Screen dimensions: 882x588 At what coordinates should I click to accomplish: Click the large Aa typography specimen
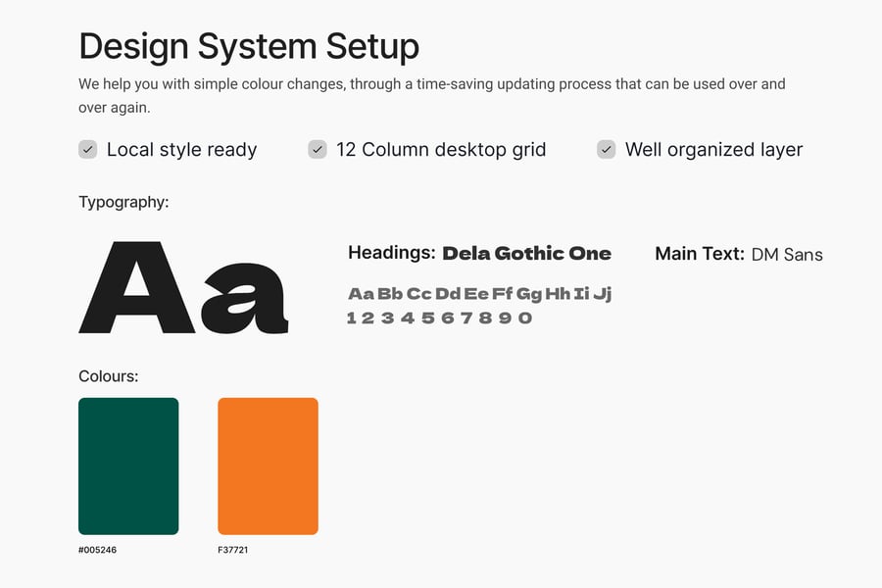click(x=183, y=287)
